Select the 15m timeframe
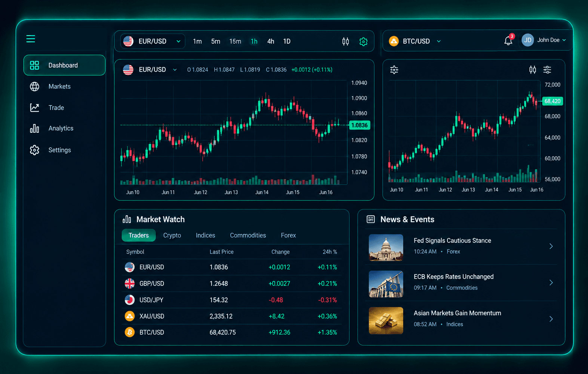Image resolution: width=588 pixels, height=374 pixels. pyautogui.click(x=235, y=42)
